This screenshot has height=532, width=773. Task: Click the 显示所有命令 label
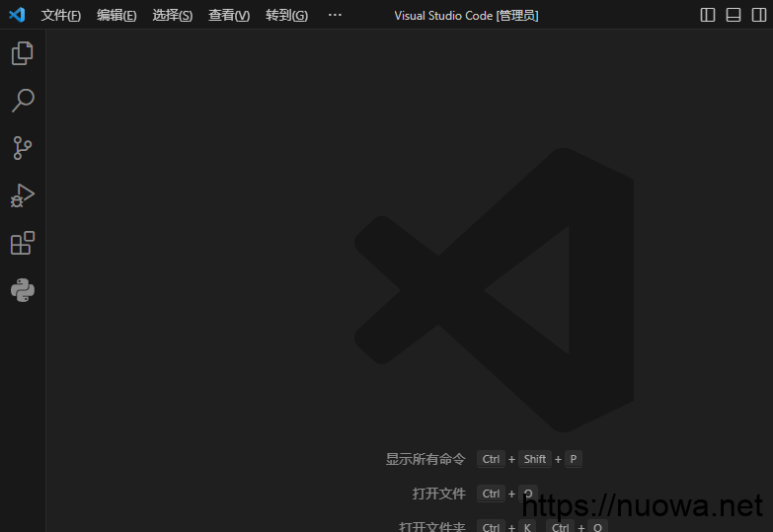[x=425, y=459]
